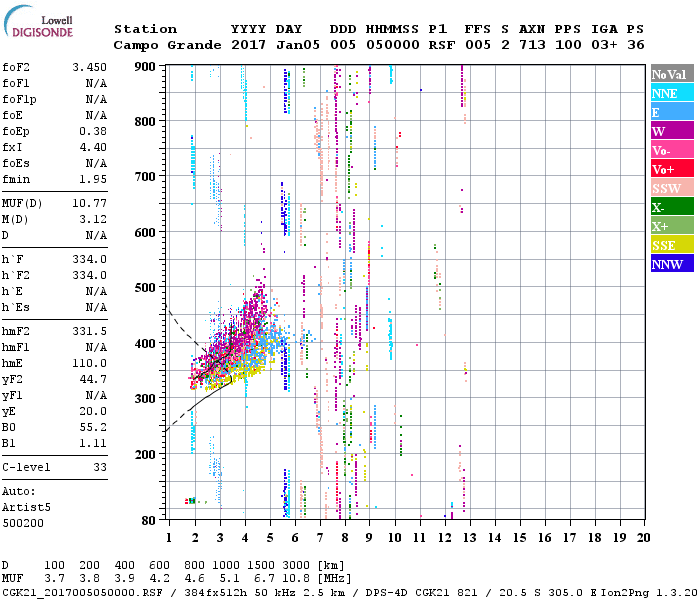The width and height of the screenshot is (700, 600).
Task: Select the light green X+ swatch
Action: [672, 226]
